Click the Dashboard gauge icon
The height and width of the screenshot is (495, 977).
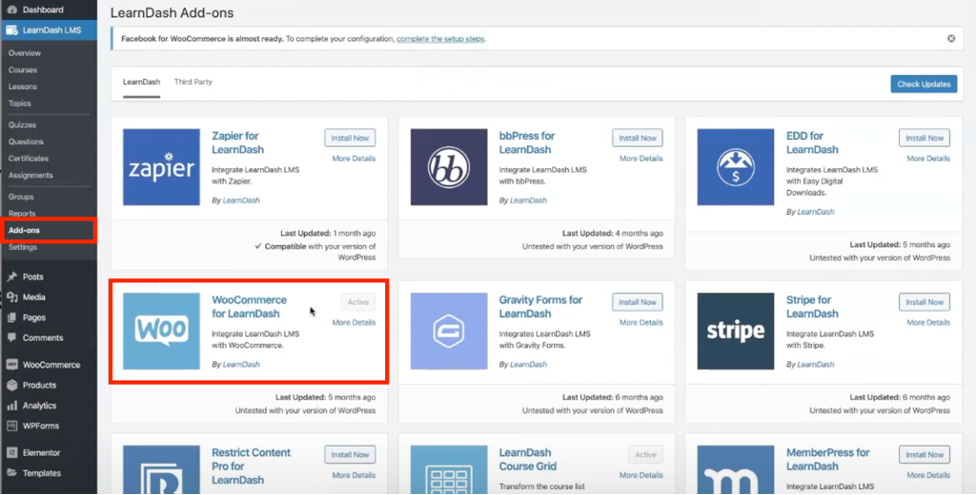(x=12, y=10)
